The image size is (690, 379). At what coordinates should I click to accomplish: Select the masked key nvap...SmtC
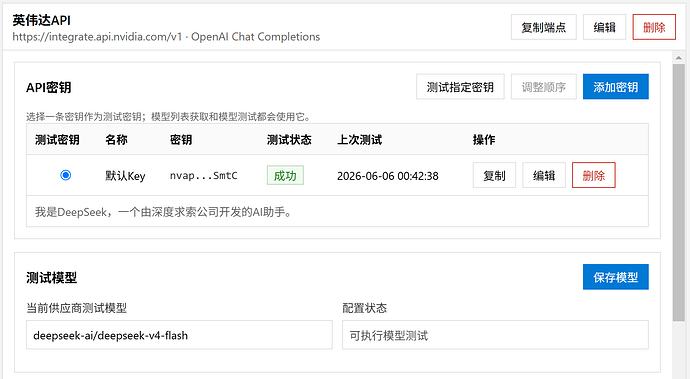(x=203, y=176)
